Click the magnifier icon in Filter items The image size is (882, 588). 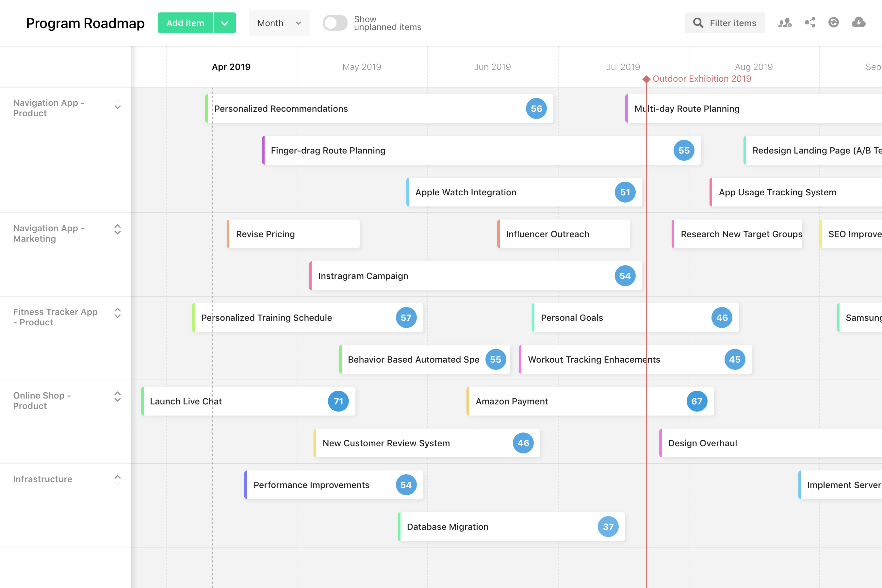(x=698, y=23)
